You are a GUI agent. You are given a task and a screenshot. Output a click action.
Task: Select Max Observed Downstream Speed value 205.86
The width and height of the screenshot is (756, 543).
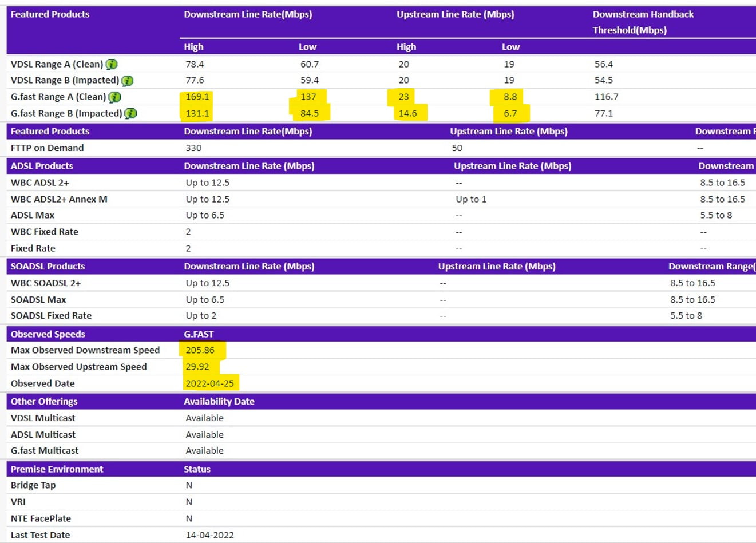[200, 350]
